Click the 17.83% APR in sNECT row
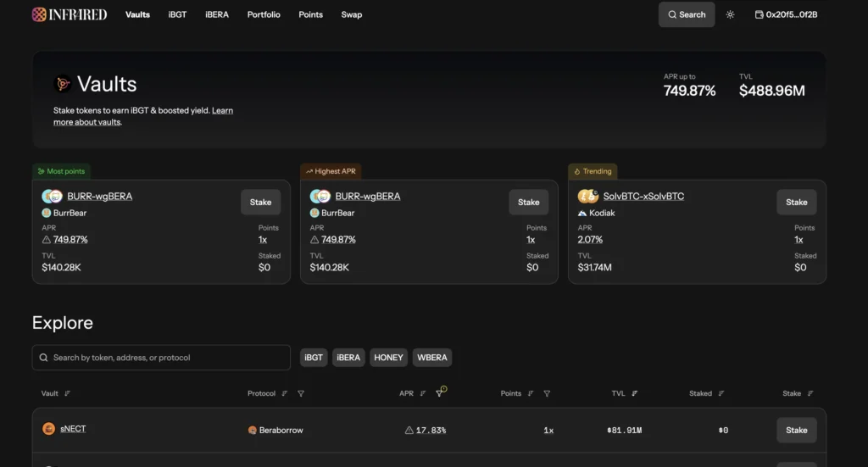The width and height of the screenshot is (868, 467). [431, 430]
